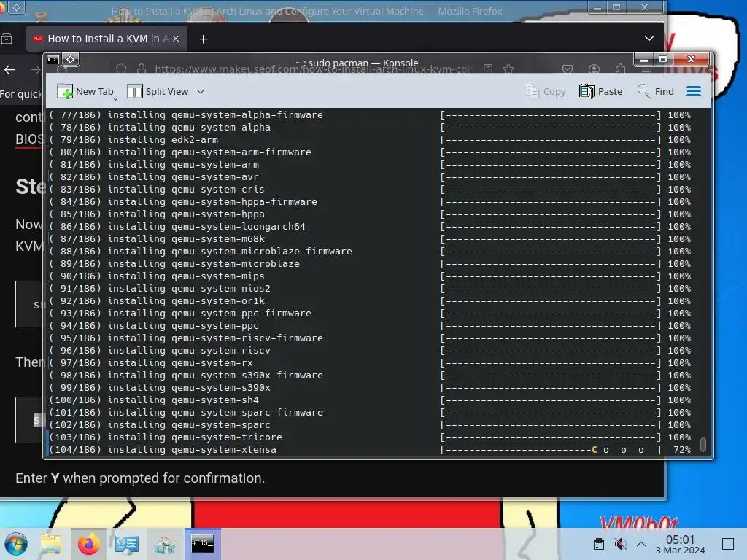Click the text 'qemu-system-riscv-firmware'
Image resolution: width=747 pixels, height=560 pixels.
[247, 338]
